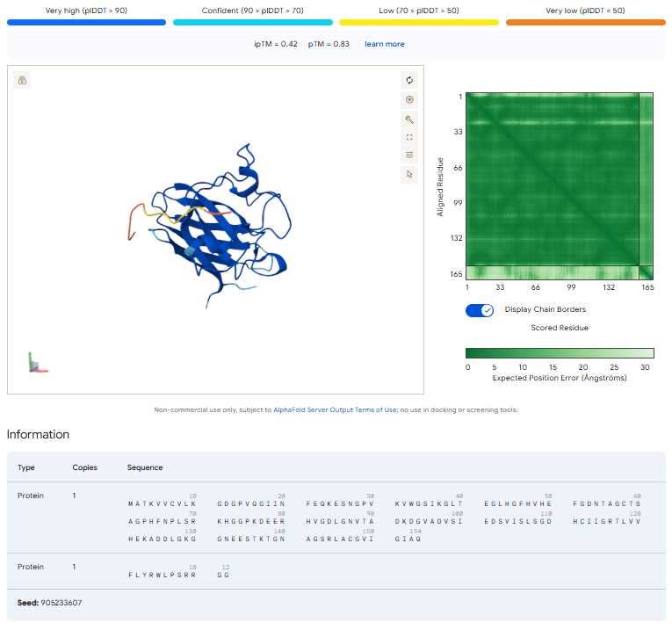Screen dimensions: 672x630
Task: Open the animation toolbox icon at viewer top-left
Action: pos(22,80)
